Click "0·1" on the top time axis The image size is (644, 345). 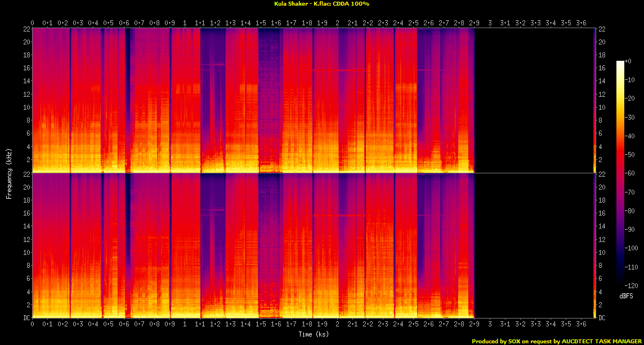point(48,22)
